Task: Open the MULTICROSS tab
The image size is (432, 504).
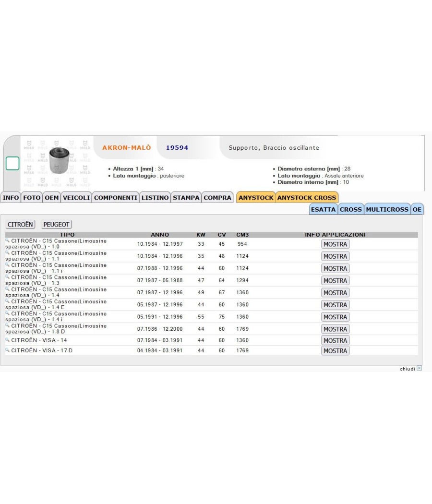Action: [387, 209]
